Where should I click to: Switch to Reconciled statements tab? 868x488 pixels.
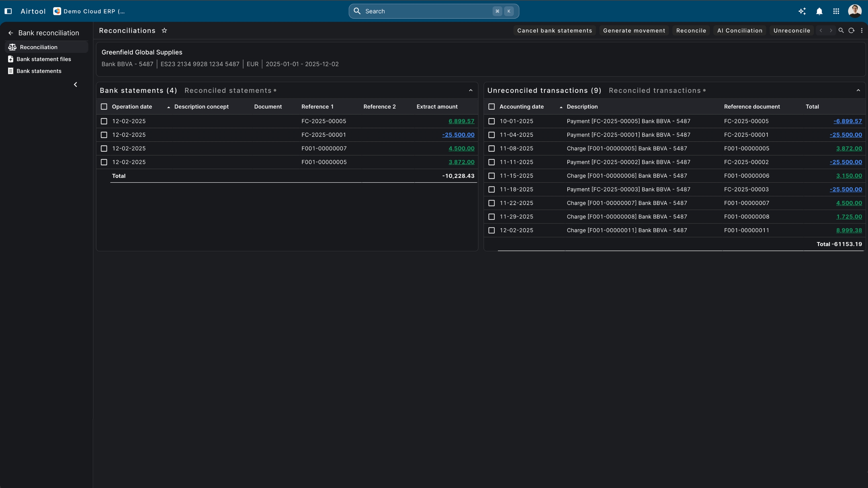click(228, 90)
